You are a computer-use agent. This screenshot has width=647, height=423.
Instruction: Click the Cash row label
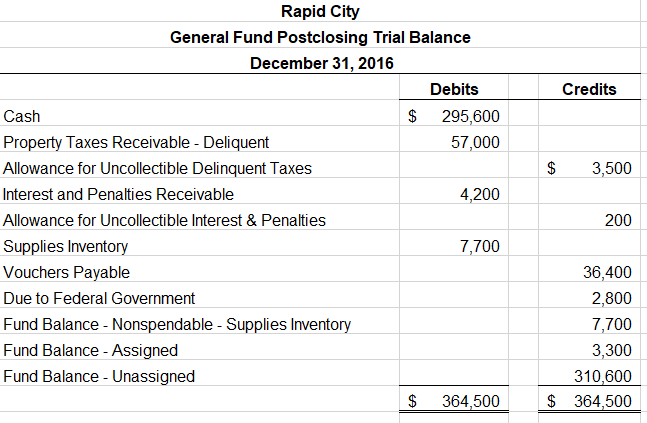(22, 116)
